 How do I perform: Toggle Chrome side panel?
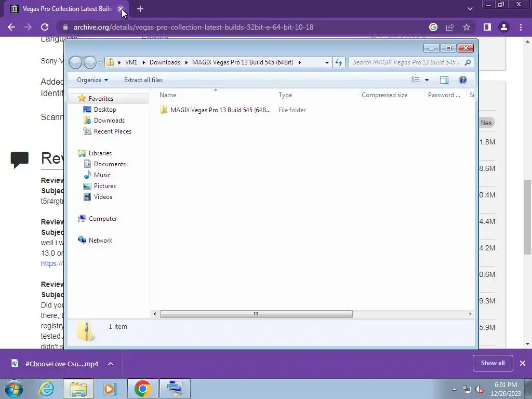(x=487, y=27)
